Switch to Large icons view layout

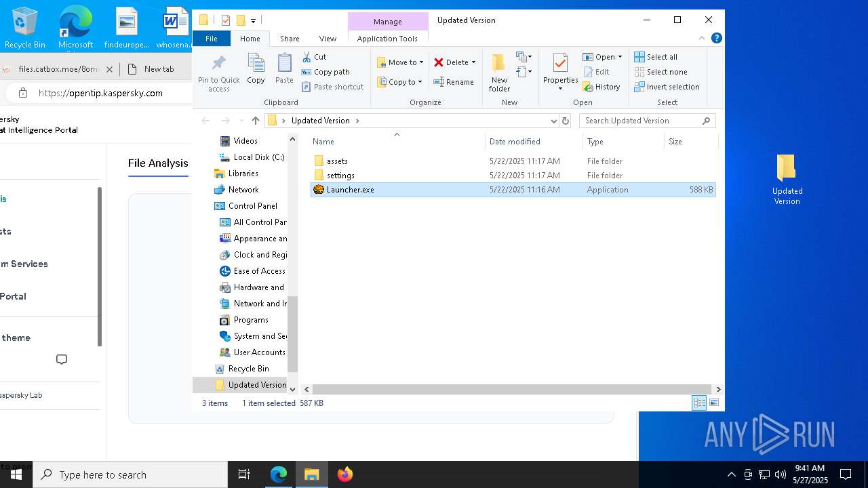(x=713, y=403)
